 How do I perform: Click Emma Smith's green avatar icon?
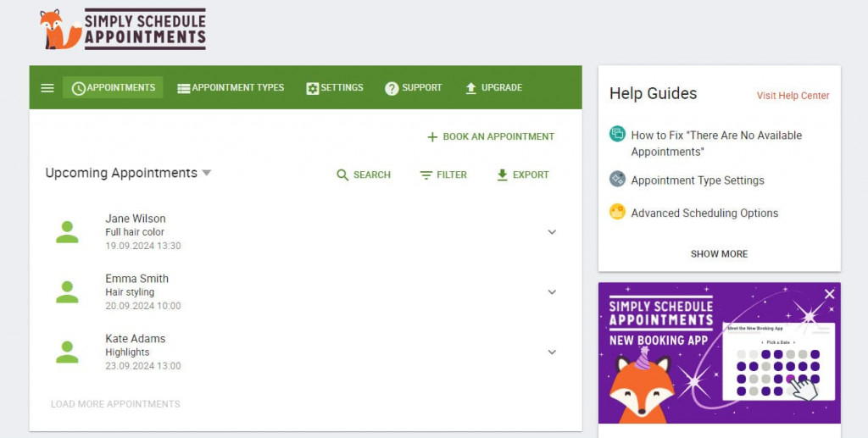(67, 292)
